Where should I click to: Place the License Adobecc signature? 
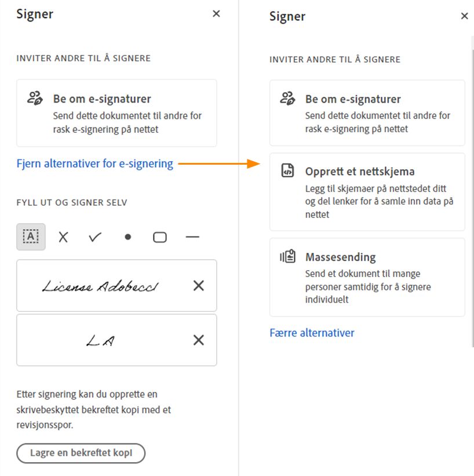[100, 286]
